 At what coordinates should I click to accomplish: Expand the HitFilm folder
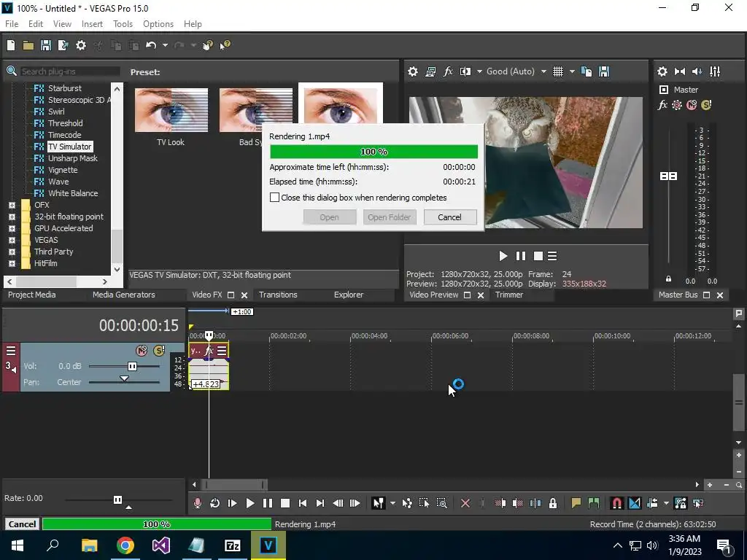tap(12, 263)
